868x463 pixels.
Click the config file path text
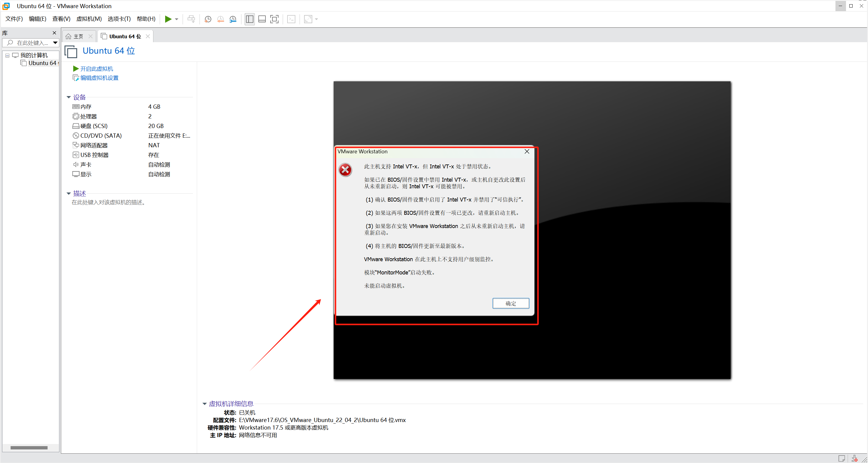(x=322, y=420)
